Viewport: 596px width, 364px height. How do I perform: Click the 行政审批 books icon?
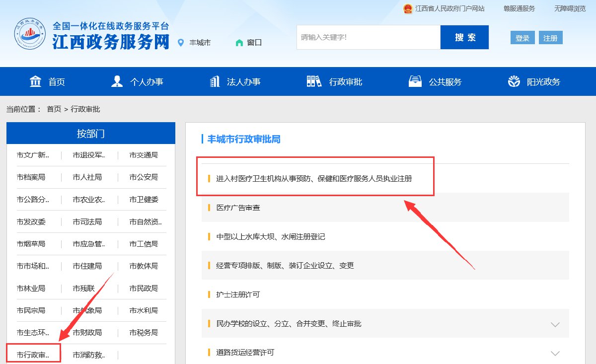click(x=314, y=81)
